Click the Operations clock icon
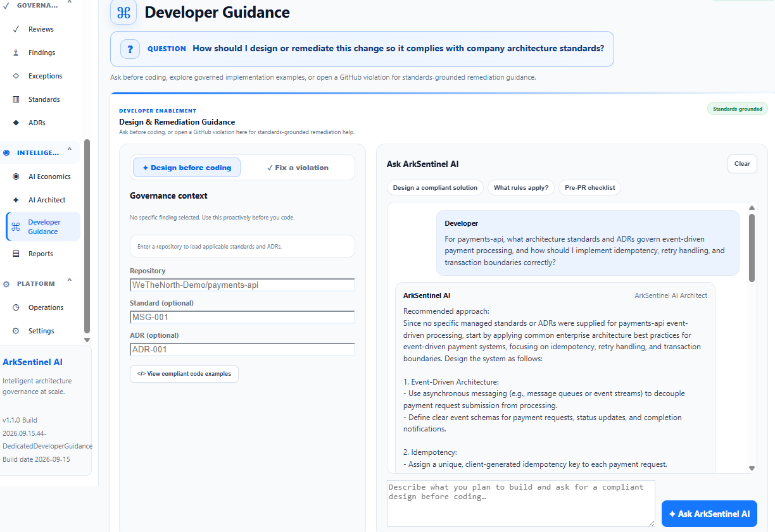The width and height of the screenshot is (775, 532). coord(16,307)
